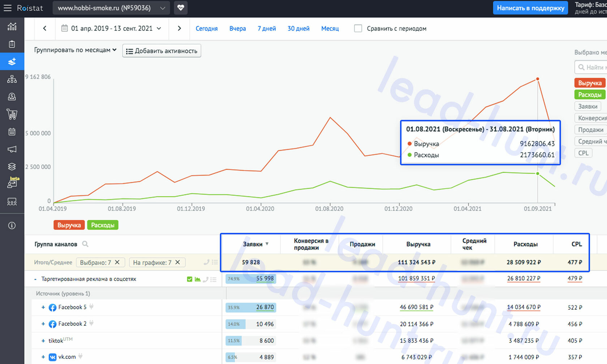Toggle the Средний чек chip in right panel

(x=591, y=141)
